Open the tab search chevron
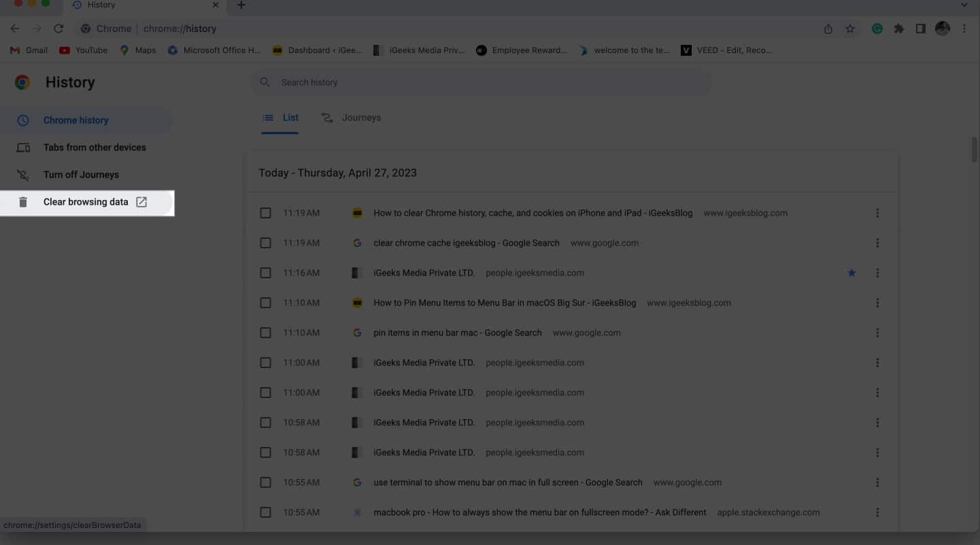Viewport: 980px width, 545px height. 964,5
